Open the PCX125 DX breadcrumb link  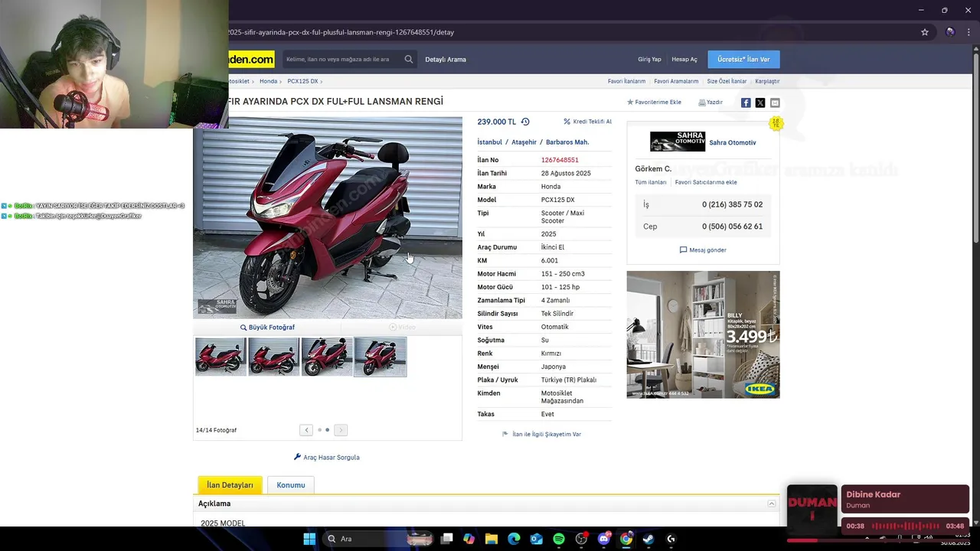[x=302, y=81]
